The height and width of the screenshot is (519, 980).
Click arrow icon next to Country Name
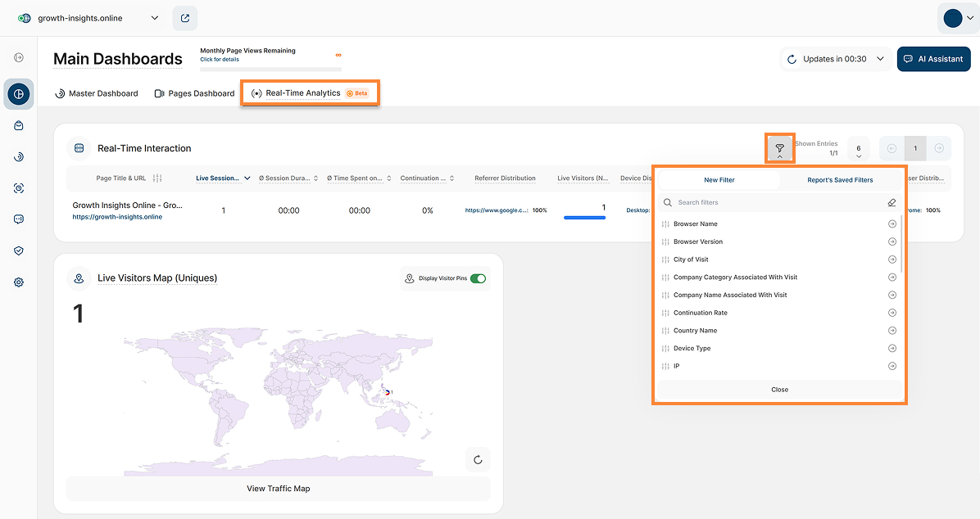click(x=892, y=331)
